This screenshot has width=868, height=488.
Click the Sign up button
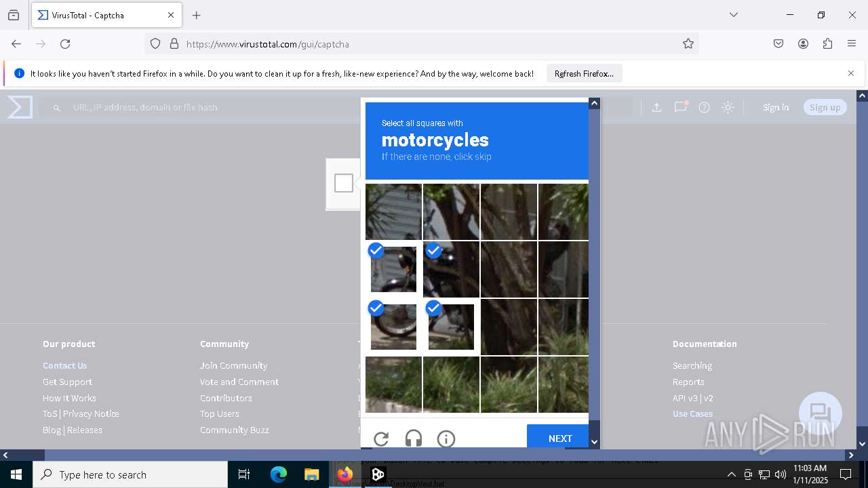825,107
